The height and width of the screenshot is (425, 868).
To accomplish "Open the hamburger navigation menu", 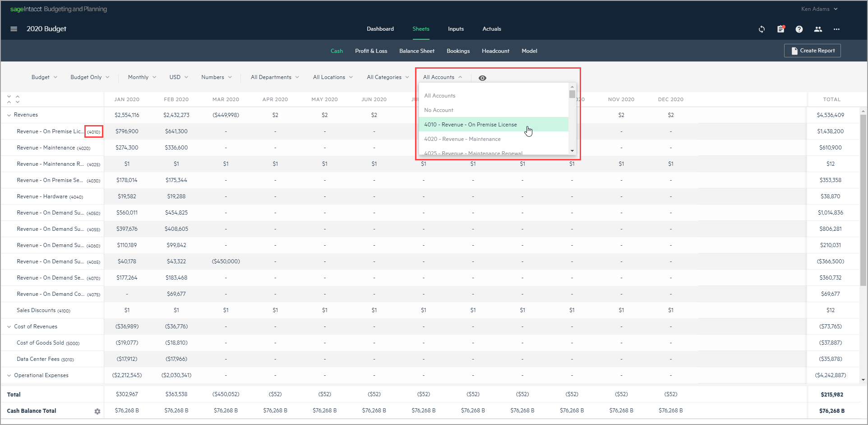I will 14,29.
